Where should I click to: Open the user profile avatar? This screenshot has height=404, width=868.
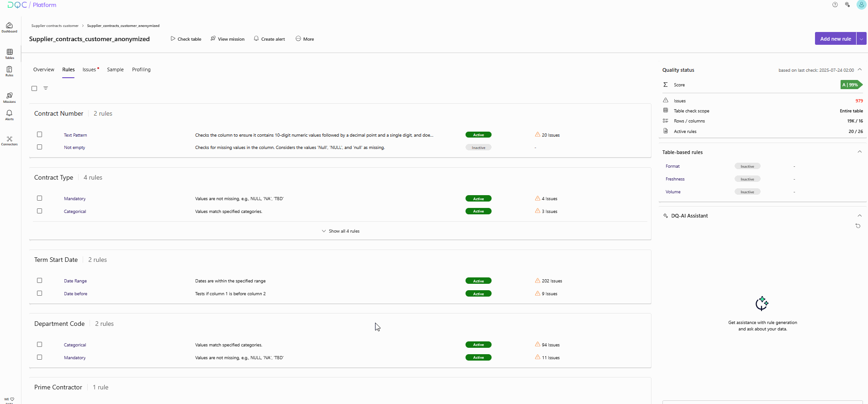pos(861,5)
